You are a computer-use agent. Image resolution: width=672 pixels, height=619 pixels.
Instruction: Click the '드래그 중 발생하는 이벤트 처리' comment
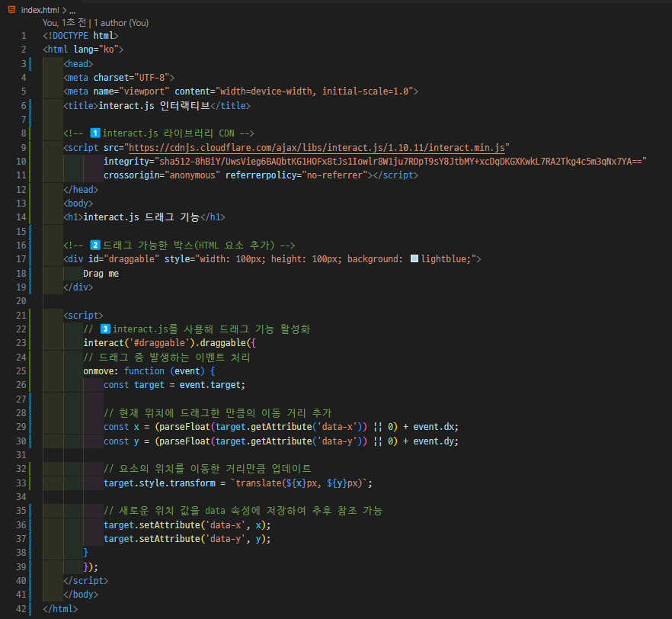point(167,357)
